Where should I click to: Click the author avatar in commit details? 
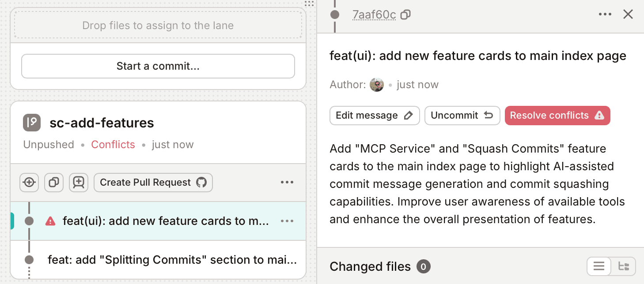point(377,84)
